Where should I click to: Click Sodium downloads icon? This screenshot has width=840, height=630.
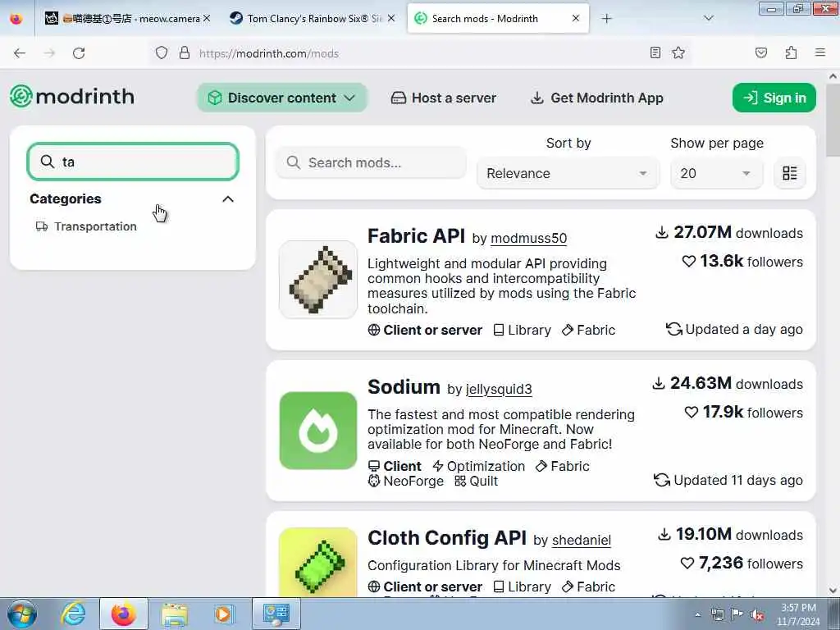click(x=659, y=384)
